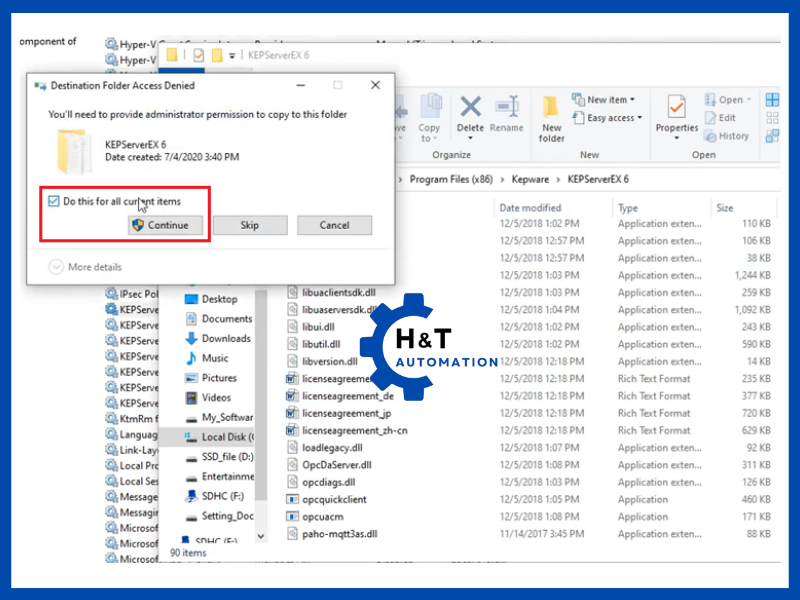Open the opcquickclient application file
The image size is (800, 600).
pyautogui.click(x=335, y=499)
